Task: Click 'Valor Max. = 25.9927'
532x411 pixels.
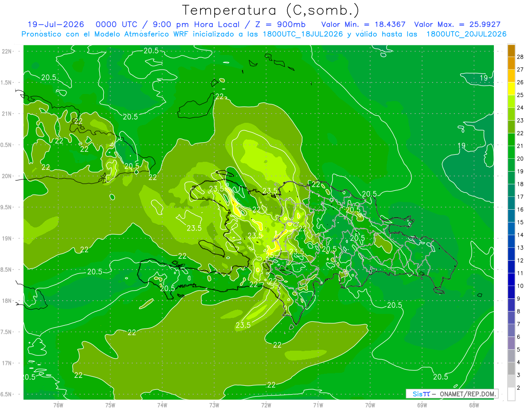Action: click(458, 24)
